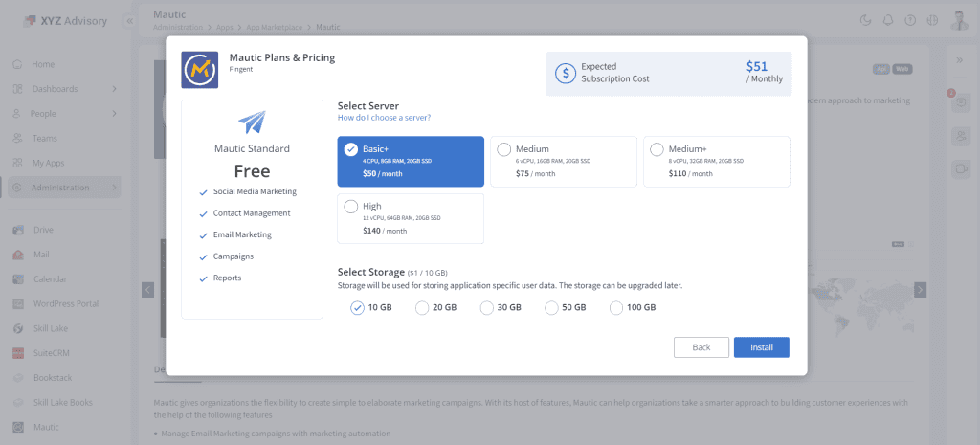Screen dimensions: 980x445
Task: Click the Back button
Action: [702, 347]
